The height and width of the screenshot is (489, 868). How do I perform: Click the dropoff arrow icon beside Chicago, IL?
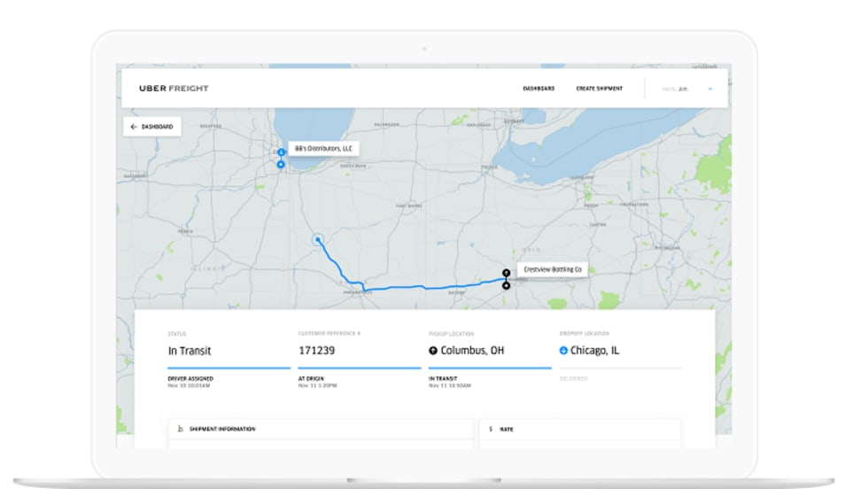tap(563, 351)
